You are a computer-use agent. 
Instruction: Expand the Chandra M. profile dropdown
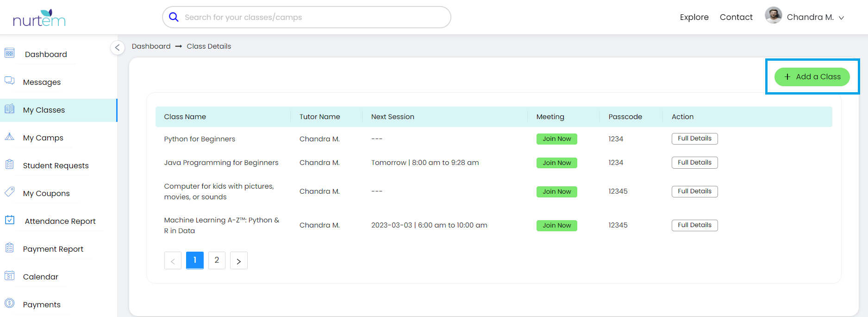pyautogui.click(x=841, y=18)
